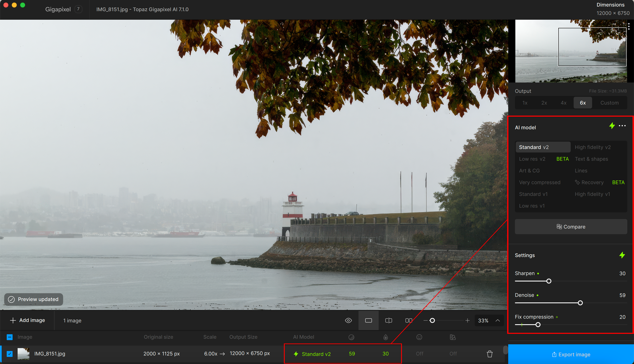
Task: Click the AI model auto lightning icon
Action: pos(612,126)
